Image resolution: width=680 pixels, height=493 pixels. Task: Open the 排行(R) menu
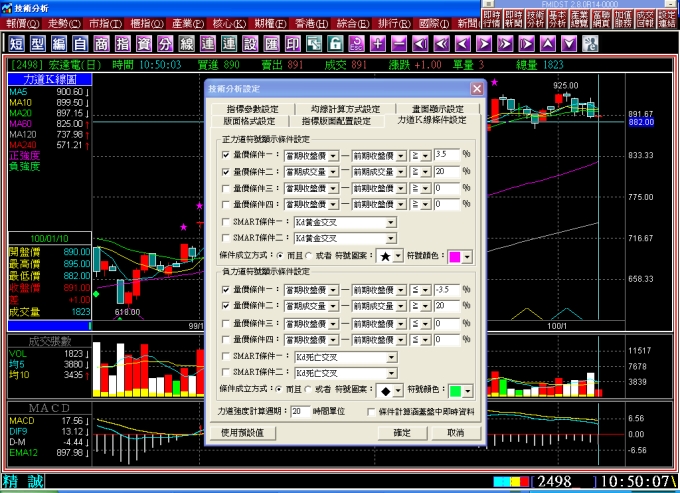(394, 23)
